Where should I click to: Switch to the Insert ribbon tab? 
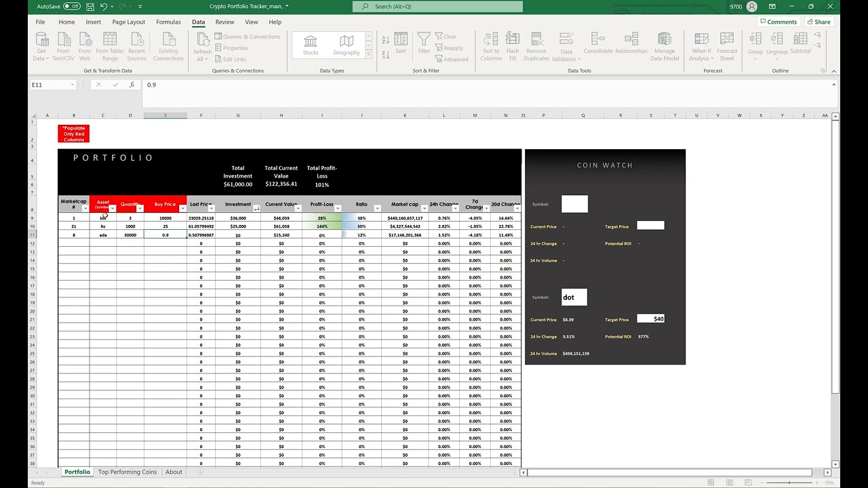(94, 22)
